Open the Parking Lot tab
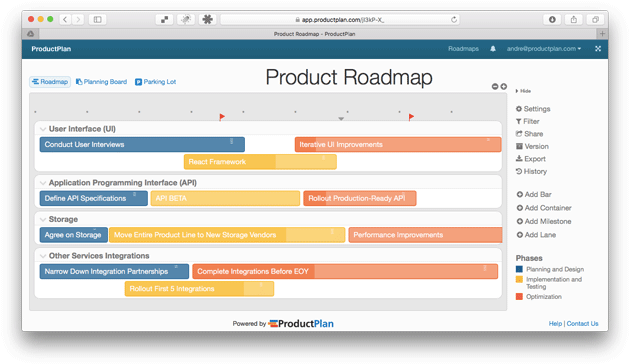The height and width of the screenshot is (364, 629). (x=156, y=82)
